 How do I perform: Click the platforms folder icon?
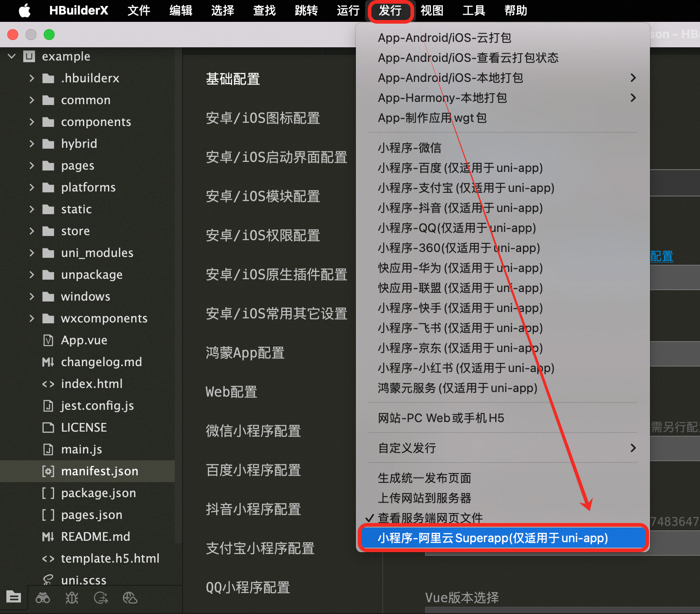pos(48,187)
